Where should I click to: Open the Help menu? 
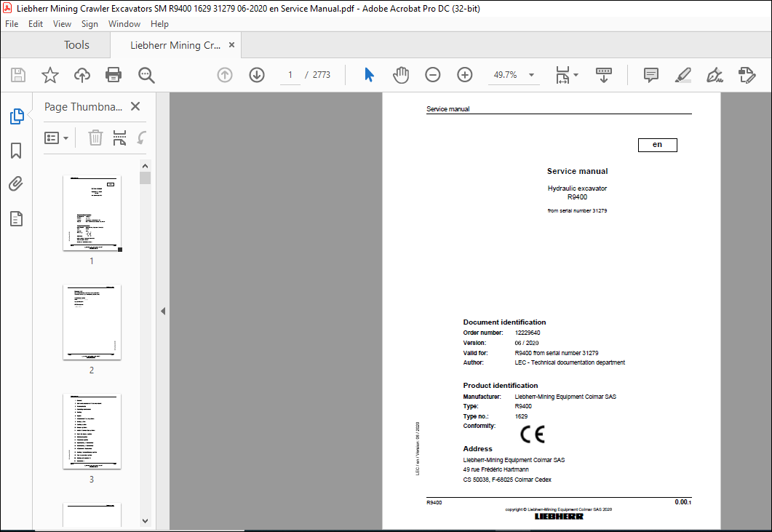pyautogui.click(x=159, y=23)
